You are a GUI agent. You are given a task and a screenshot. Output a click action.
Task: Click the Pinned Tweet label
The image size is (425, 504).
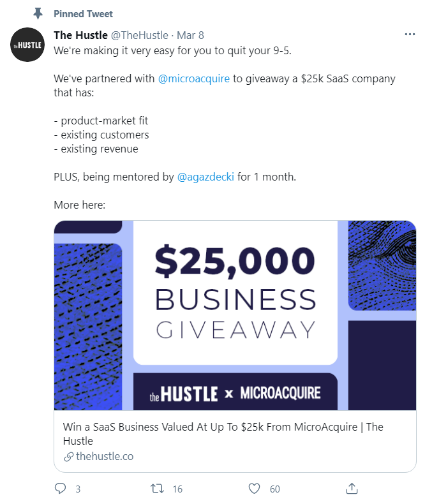(x=83, y=13)
